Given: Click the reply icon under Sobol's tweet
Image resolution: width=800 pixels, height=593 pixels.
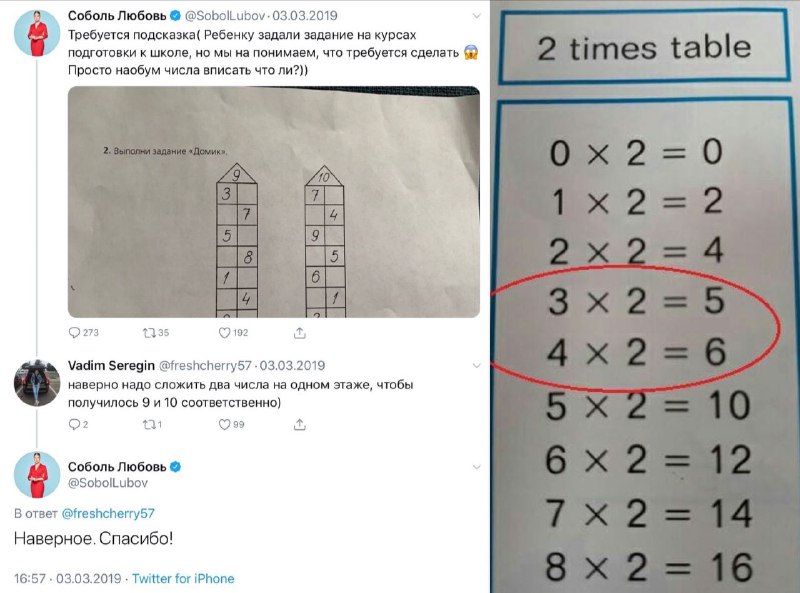Looking at the screenshot, I should 75,333.
